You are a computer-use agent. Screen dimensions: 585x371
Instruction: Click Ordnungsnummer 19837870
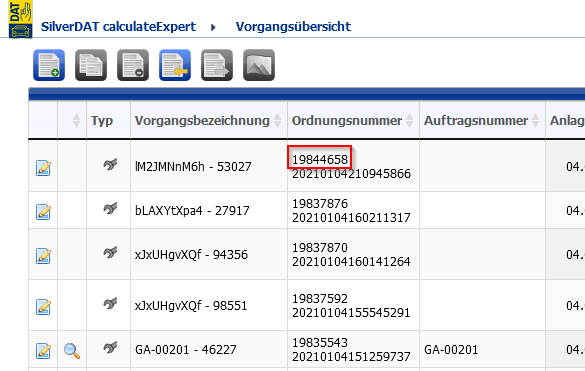coord(320,248)
